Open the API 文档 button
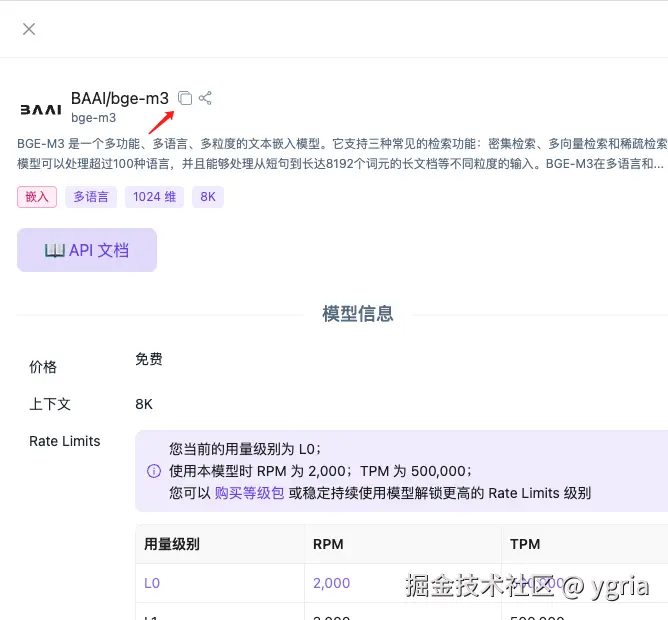The image size is (668, 620). (x=87, y=250)
